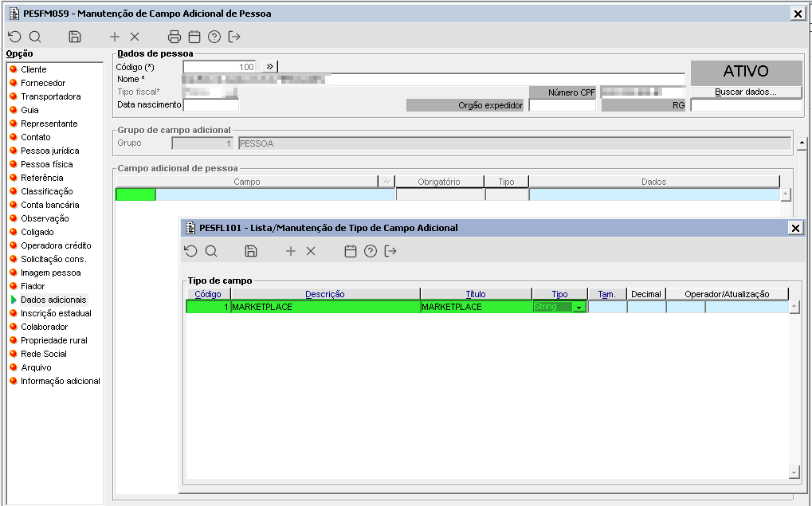812x506 pixels.
Task: Select Dados adicionais in the Opção list
Action: (53, 300)
